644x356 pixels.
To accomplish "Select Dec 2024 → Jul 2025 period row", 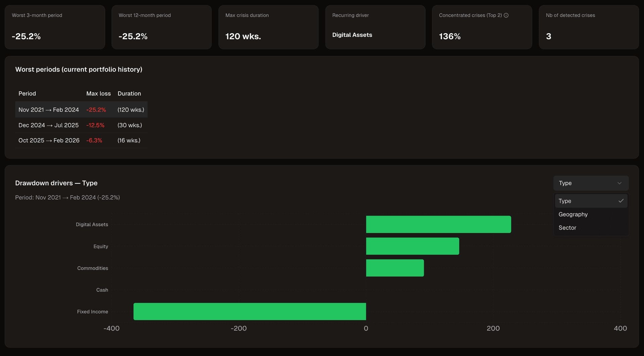I will [x=81, y=125].
